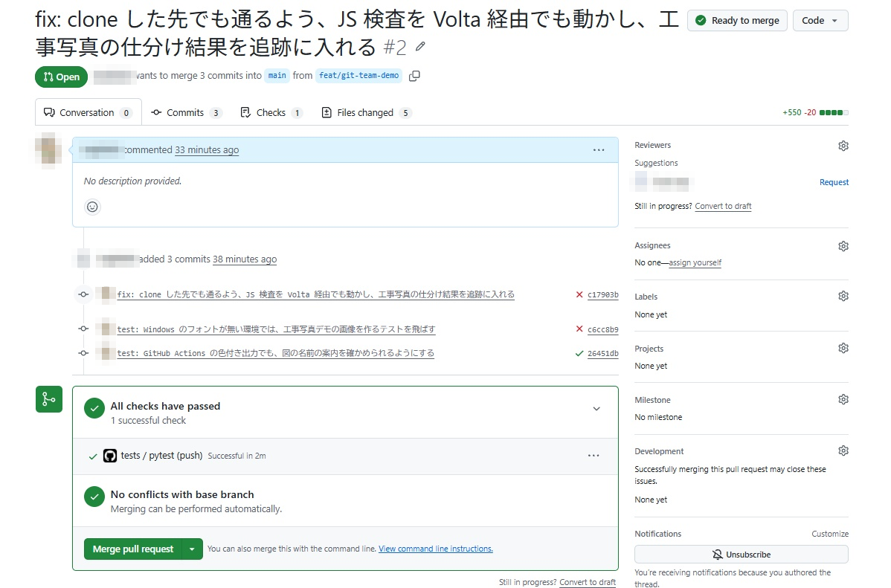Click Convert to draft in the Reviewers sidebar
The width and height of the screenshot is (891, 588).
(723, 206)
